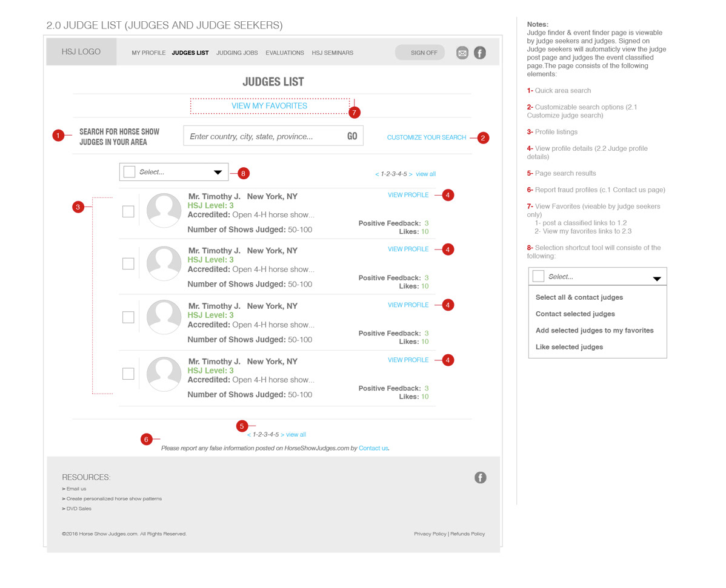Image resolution: width=726 pixels, height=588 pixels.
Task: Tick the second judge listing checkbox
Action: (128, 263)
